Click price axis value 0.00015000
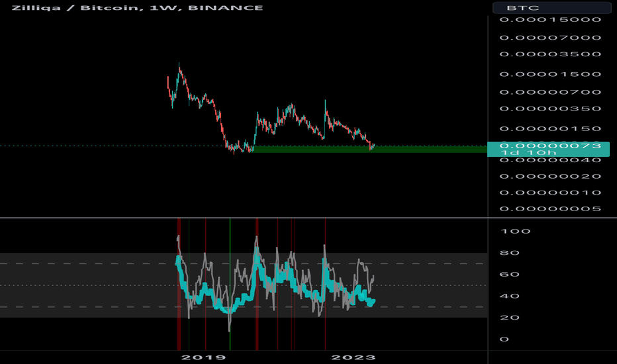The height and width of the screenshot is (364, 617). click(x=550, y=20)
